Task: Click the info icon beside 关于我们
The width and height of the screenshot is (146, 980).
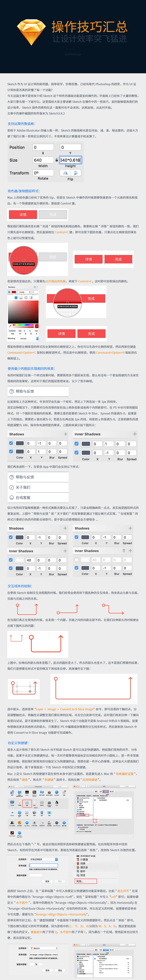Action: [11, 487]
